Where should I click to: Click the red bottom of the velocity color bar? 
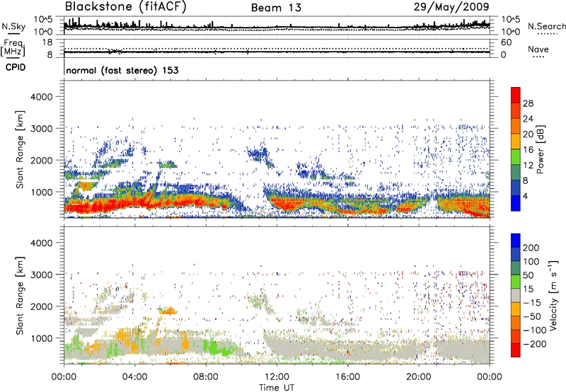click(516, 350)
